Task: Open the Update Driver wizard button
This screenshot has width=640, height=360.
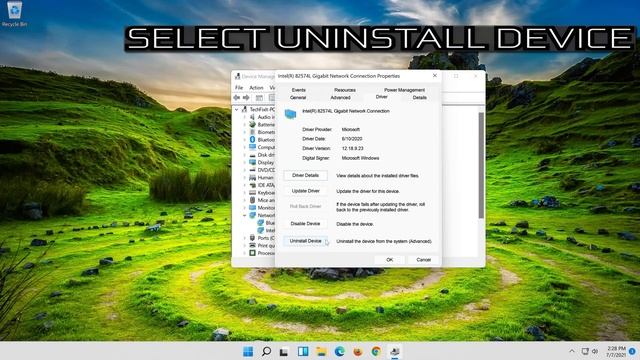Action: [305, 191]
